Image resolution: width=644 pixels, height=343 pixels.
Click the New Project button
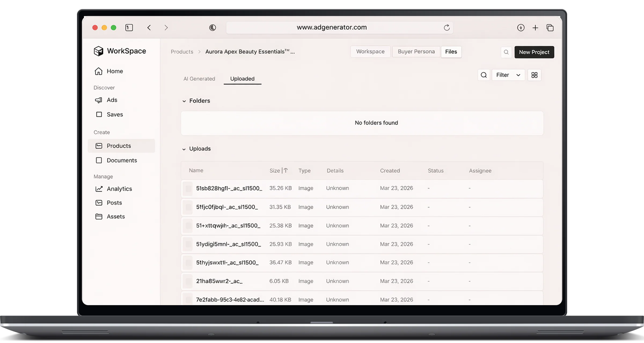point(534,52)
